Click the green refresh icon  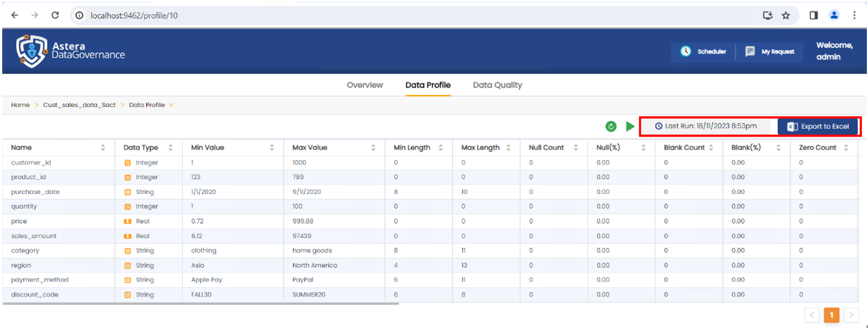611,126
